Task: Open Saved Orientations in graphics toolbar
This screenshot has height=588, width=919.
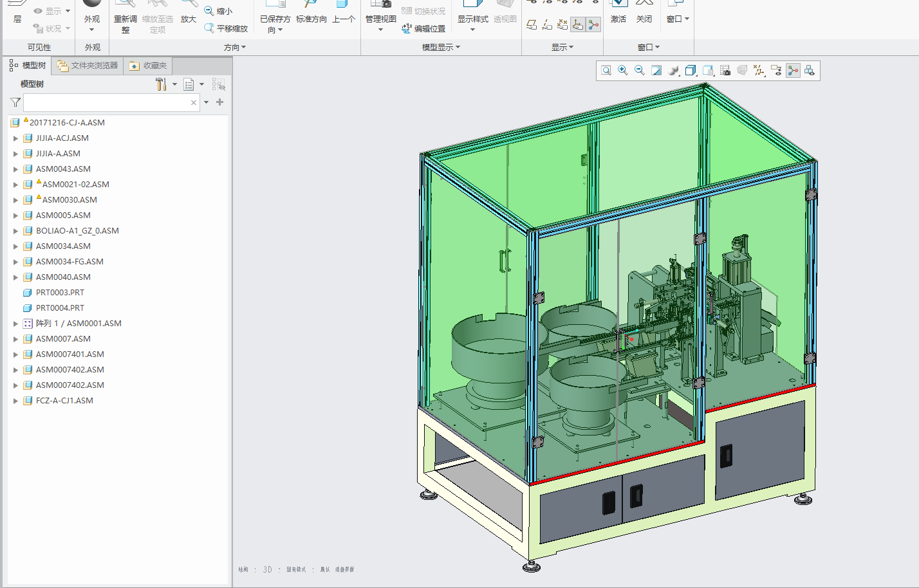Action: pyautogui.click(x=708, y=71)
